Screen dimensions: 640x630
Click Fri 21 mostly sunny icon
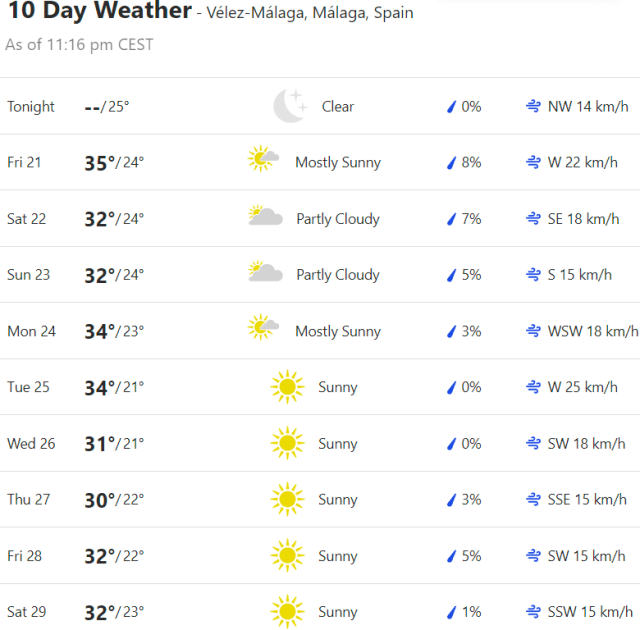pos(264,162)
